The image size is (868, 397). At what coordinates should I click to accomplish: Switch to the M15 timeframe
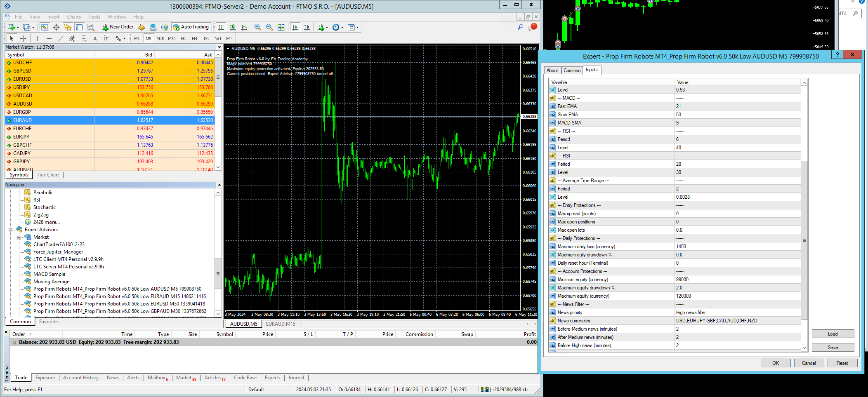coord(160,38)
